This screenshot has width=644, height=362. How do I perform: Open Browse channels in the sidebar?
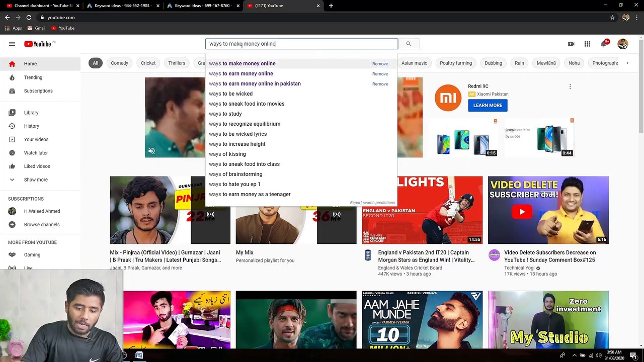[x=40, y=225]
